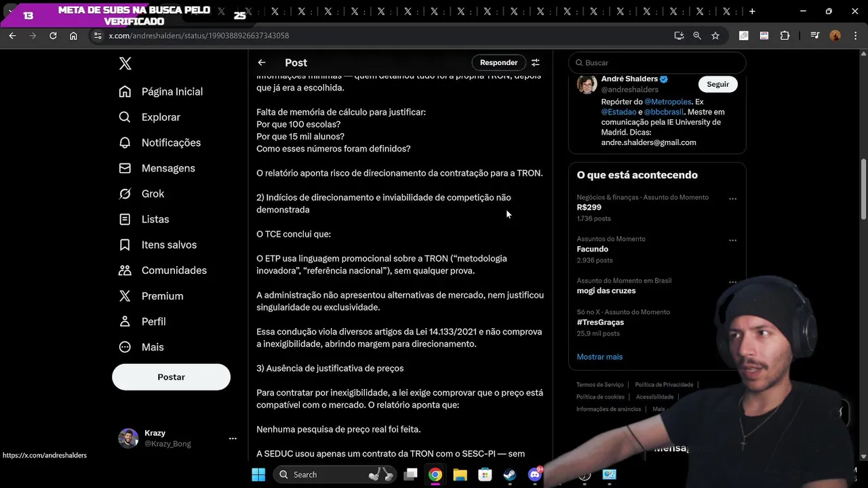Open André Shalders profile avatar
The width and height of the screenshot is (868, 488).
click(x=587, y=85)
